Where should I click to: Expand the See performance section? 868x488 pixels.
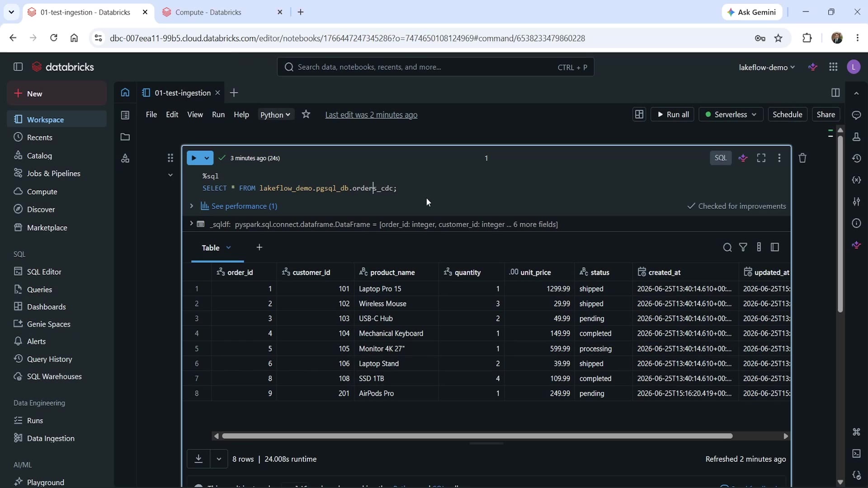[192, 206]
